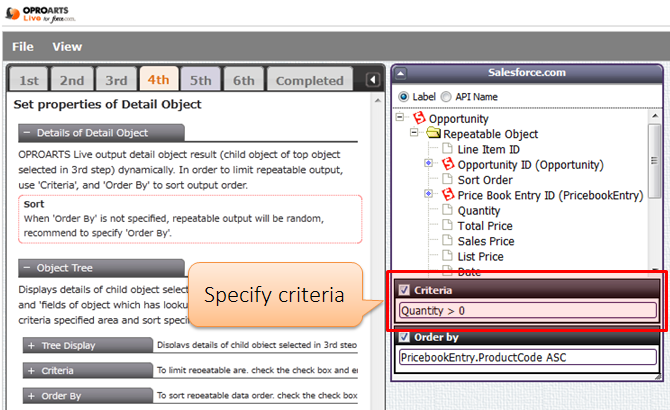Expand the Opportunity ID (Opportunity) node
This screenshot has height=410, width=670.
coord(429,163)
